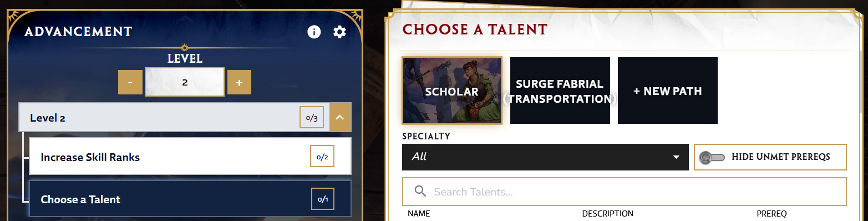Image resolution: width=868 pixels, height=221 pixels.
Task: Open the Advancement info icon
Action: pos(314,32)
